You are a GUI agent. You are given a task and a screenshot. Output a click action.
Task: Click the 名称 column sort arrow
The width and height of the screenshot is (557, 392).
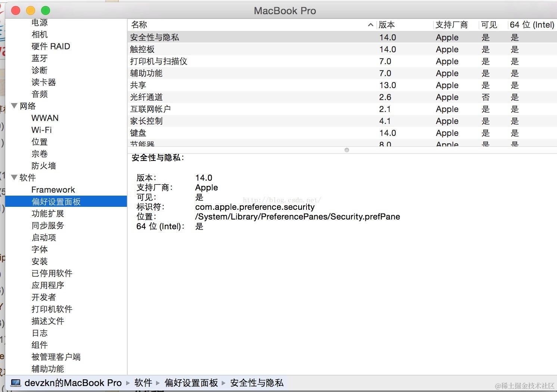click(x=370, y=25)
